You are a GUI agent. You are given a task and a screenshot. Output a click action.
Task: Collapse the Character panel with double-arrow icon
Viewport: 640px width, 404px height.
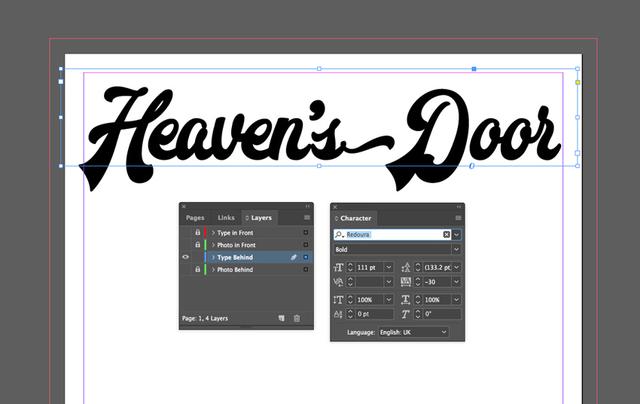pos(459,207)
